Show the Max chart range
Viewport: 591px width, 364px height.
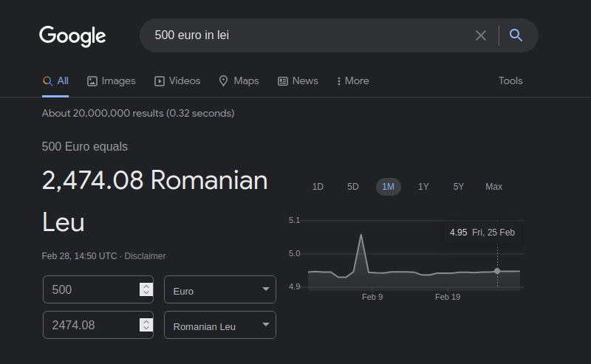[493, 187]
